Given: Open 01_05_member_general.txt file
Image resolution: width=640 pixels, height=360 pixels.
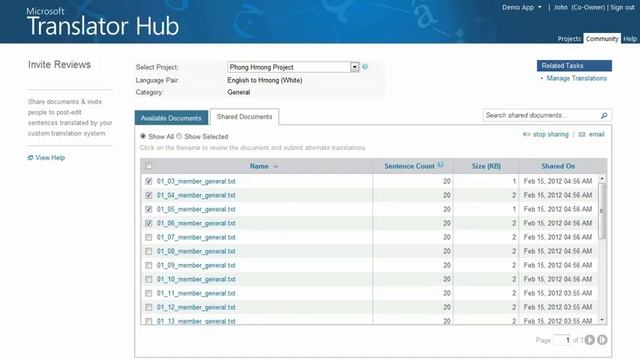Looking at the screenshot, I should click(196, 209).
